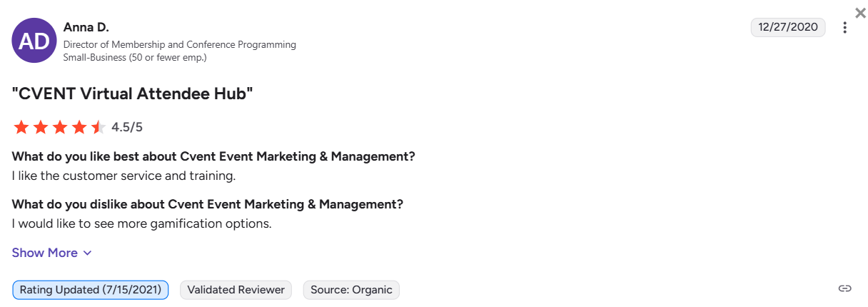868x307 pixels.
Task: Expand review with Show More
Action: pos(44,253)
